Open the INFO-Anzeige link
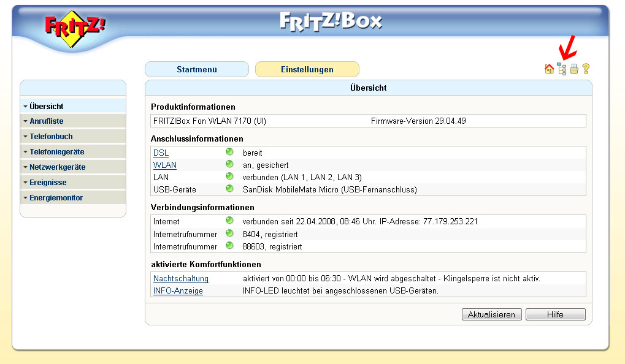This screenshot has width=625, height=364. [x=178, y=290]
